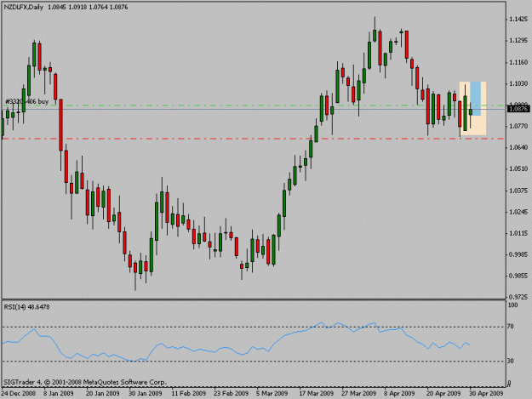Click the 1.0375 price scale value

coord(518,191)
